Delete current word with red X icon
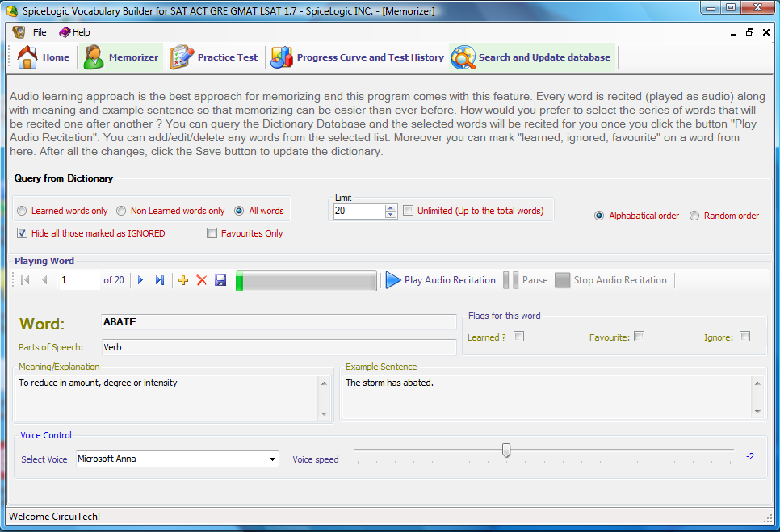This screenshot has height=532, width=780. pyautogui.click(x=202, y=280)
